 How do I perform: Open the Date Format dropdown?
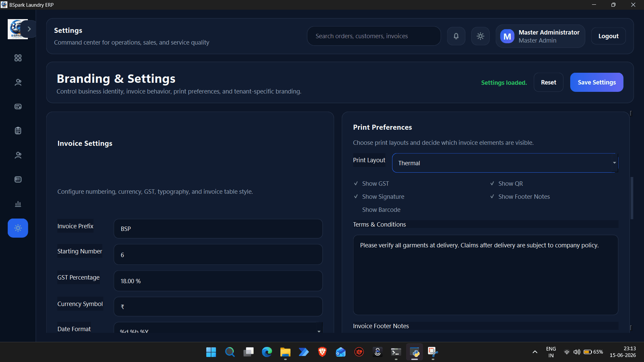tap(218, 328)
